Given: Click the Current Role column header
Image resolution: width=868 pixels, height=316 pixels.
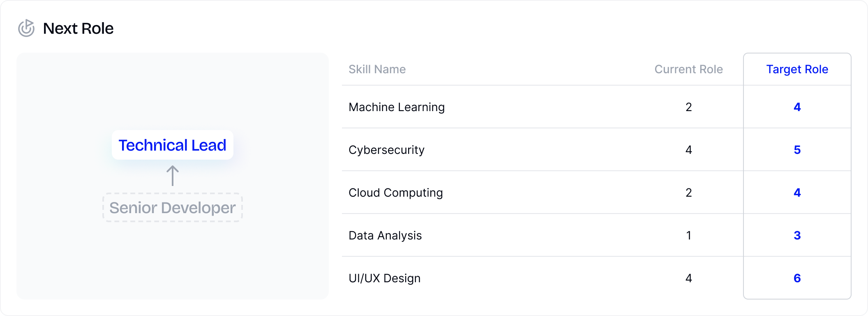Looking at the screenshot, I should [x=688, y=69].
